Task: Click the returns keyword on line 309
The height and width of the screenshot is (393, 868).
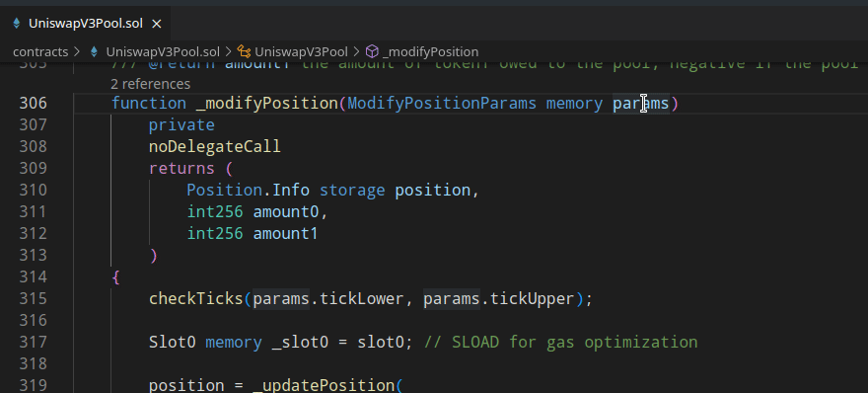Action: click(x=181, y=169)
